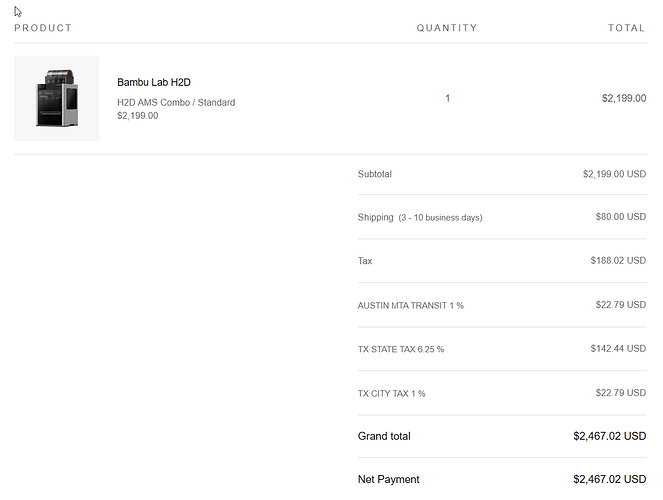Click the Grand total amount $2,467.02 USD

point(610,436)
